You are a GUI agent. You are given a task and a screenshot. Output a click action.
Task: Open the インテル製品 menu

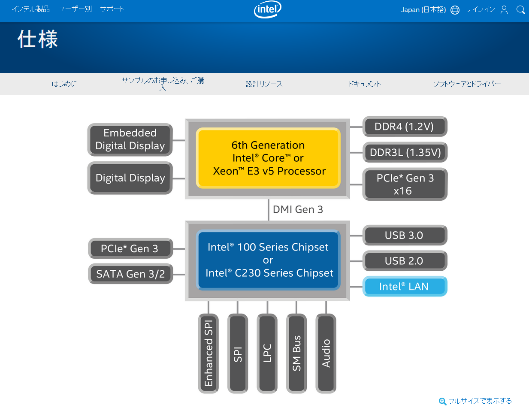point(30,9)
